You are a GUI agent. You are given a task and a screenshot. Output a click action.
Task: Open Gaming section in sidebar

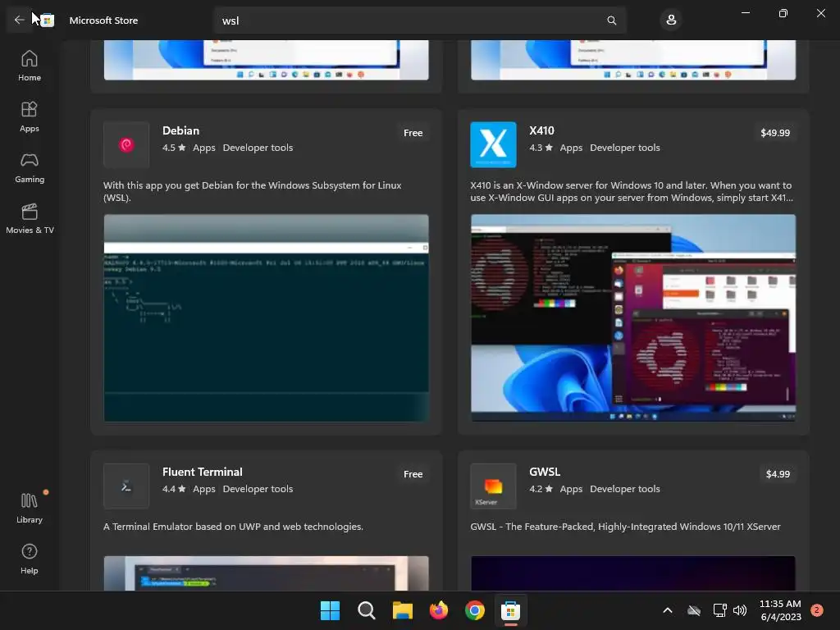pyautogui.click(x=30, y=167)
